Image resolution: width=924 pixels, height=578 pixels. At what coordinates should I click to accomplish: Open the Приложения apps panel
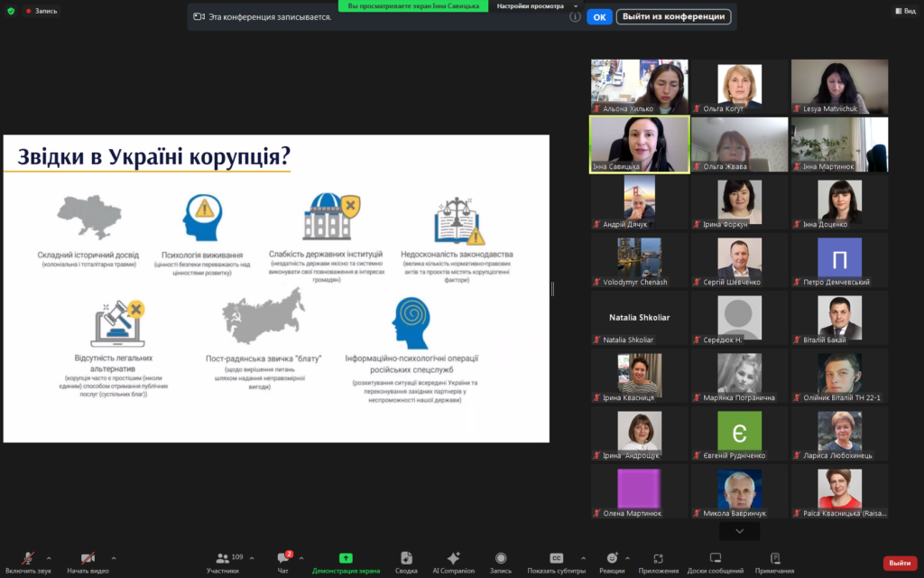coord(658,559)
